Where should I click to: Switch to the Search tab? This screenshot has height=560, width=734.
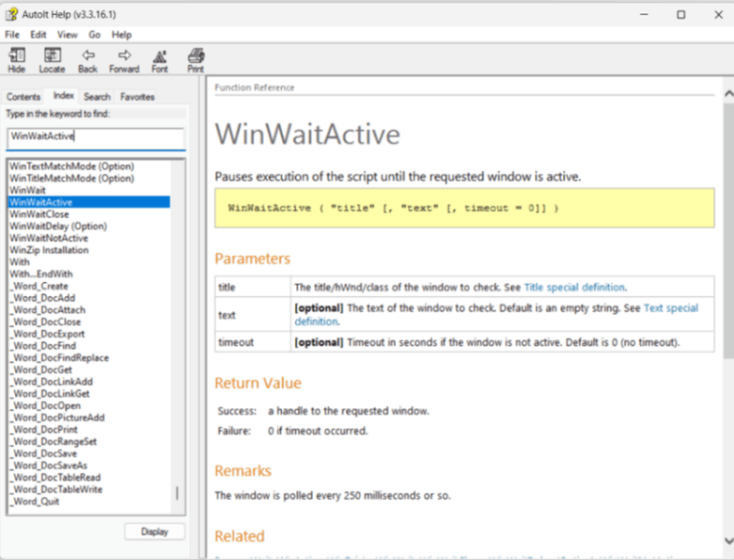[97, 97]
